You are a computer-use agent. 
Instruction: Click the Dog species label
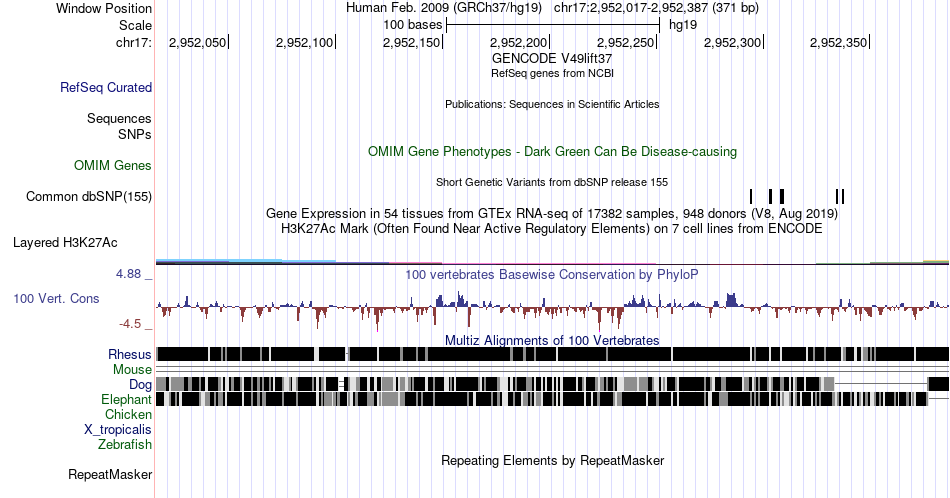tap(140, 385)
